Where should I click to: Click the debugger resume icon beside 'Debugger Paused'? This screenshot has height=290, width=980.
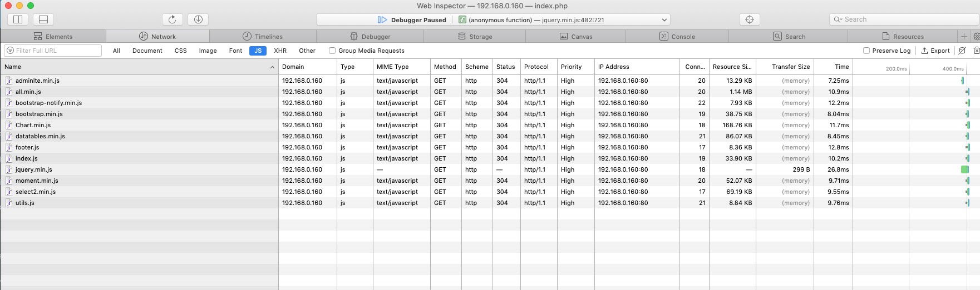tap(382, 19)
